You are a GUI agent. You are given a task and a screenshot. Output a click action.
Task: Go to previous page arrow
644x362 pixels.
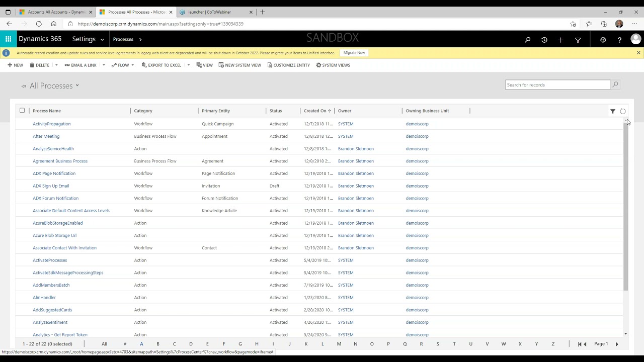pyautogui.click(x=585, y=344)
